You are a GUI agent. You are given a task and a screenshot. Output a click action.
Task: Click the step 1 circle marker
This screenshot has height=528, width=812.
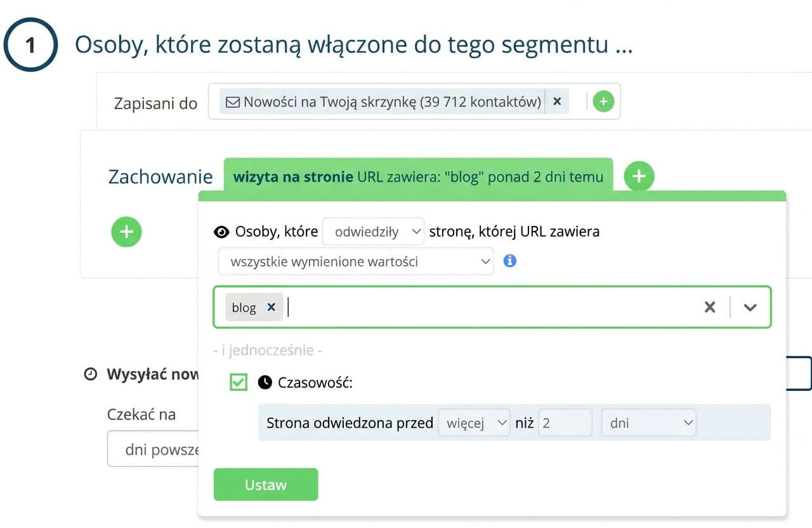coord(30,44)
